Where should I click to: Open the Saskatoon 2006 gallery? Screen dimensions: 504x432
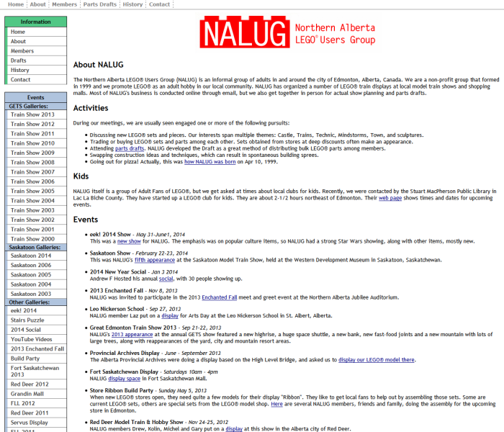[x=36, y=266]
